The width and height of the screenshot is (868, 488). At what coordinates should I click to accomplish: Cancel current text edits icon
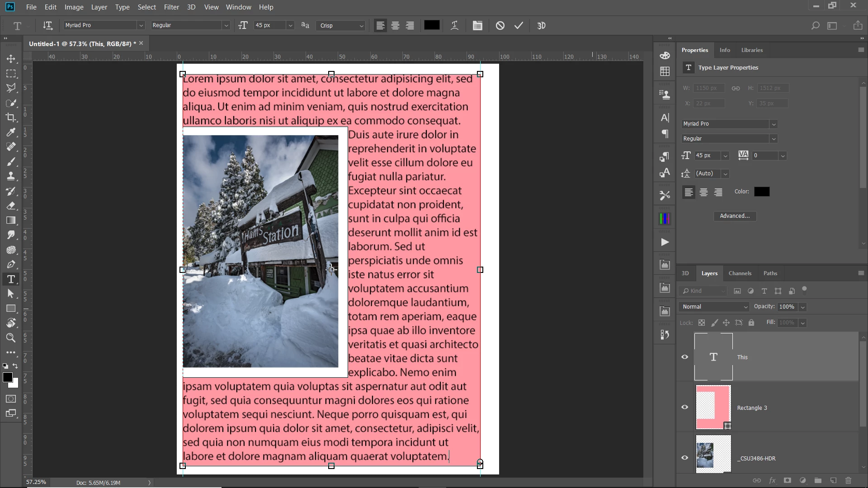coord(500,26)
